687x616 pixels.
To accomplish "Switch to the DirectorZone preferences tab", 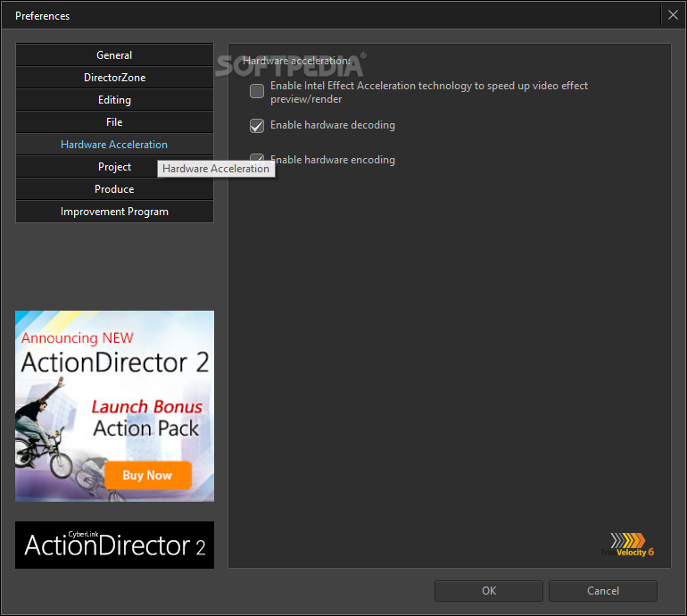I will click(x=114, y=78).
